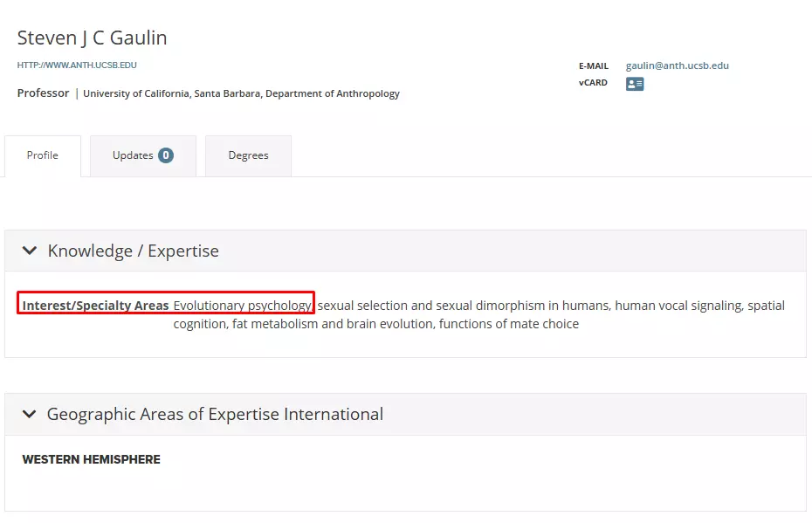Click the Knowledge / Expertise section heading
The width and height of the screenshot is (812, 523).
133,251
